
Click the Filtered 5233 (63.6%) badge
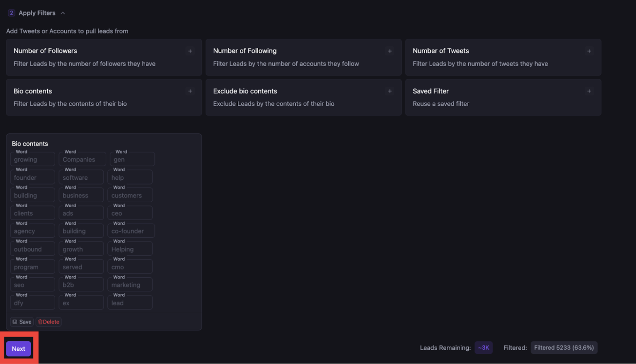[x=564, y=348]
